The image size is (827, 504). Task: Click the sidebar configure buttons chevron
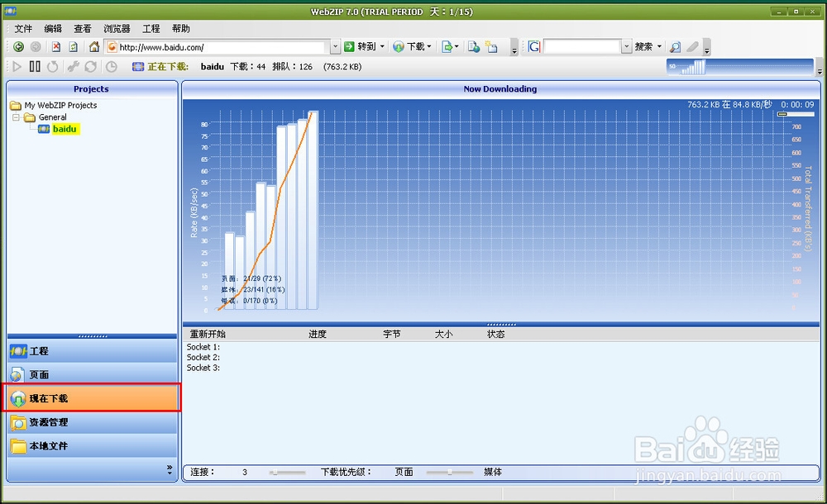coord(170,470)
